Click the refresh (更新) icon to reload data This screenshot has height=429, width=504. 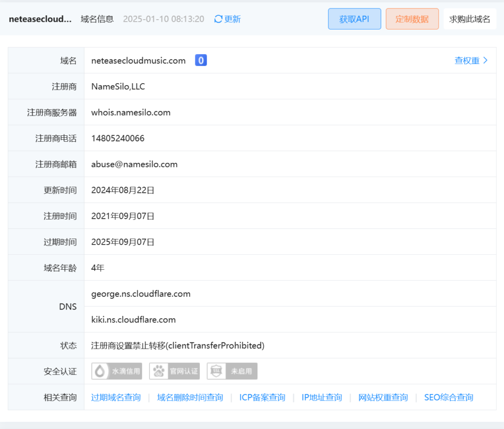click(x=227, y=19)
